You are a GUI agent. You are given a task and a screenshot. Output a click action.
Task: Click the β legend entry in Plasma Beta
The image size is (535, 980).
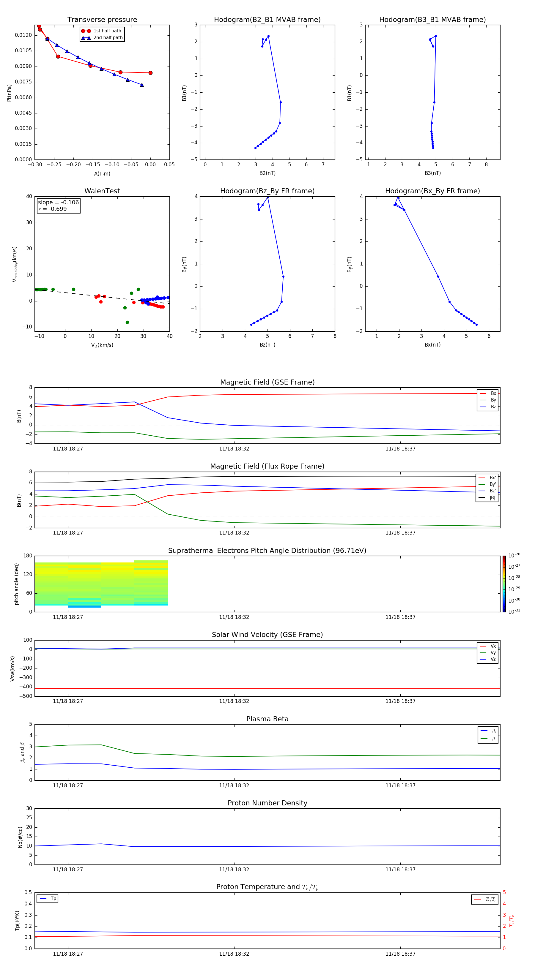[488, 739]
